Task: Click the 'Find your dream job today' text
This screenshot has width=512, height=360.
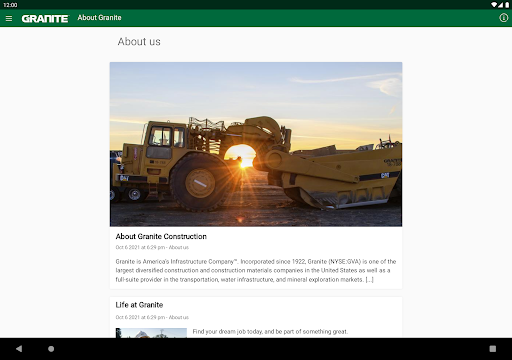Action: [x=270, y=332]
